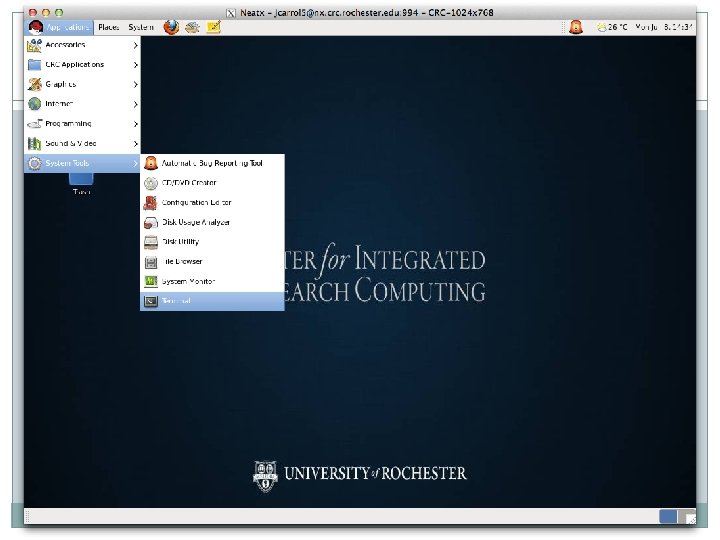Click the CRC Applications folder icon
720x540 pixels.
(x=34, y=65)
